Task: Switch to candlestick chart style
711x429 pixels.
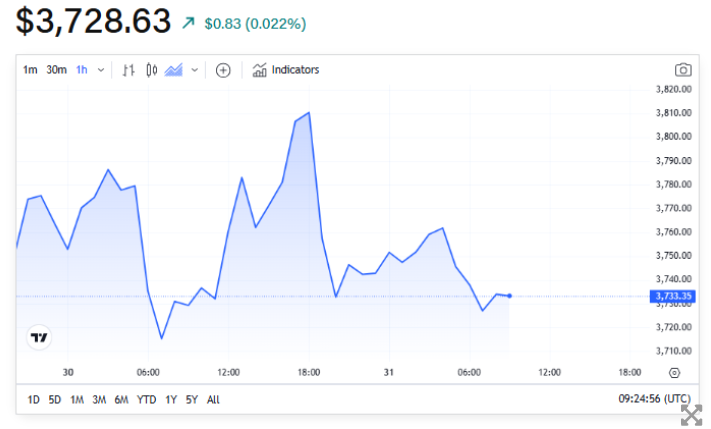Action: coord(152,70)
